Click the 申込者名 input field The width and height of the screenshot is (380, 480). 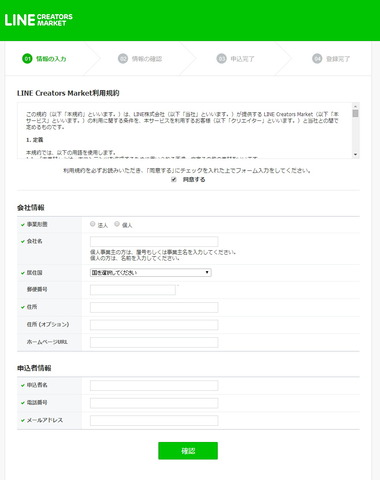(154, 386)
